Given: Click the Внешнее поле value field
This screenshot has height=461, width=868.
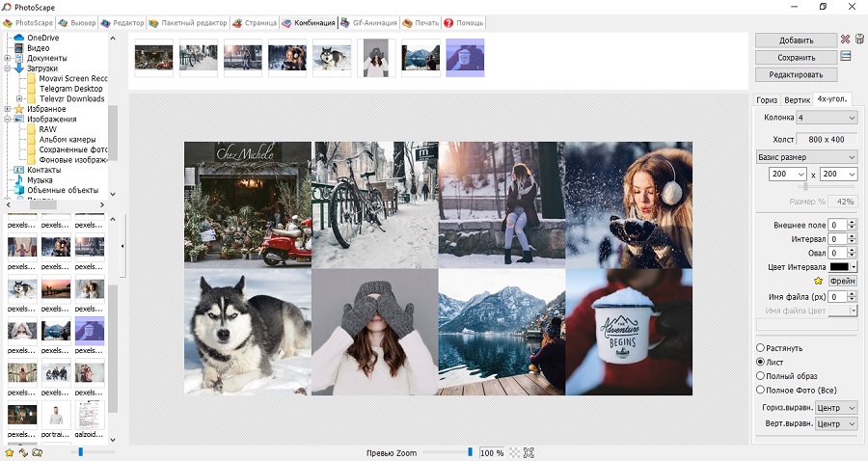Looking at the screenshot, I should (837, 225).
